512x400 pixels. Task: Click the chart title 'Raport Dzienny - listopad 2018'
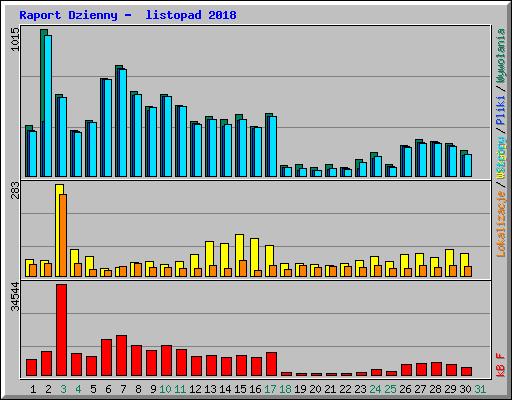coord(128,15)
